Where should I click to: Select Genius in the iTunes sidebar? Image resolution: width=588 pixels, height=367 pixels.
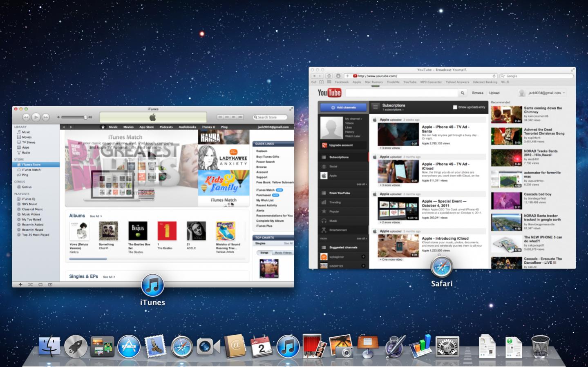click(27, 187)
